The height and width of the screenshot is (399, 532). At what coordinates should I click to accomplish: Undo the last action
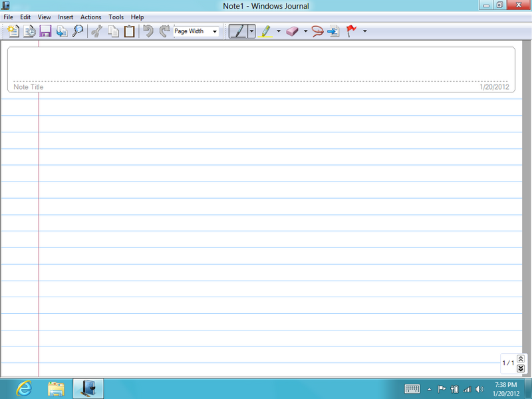pos(148,31)
